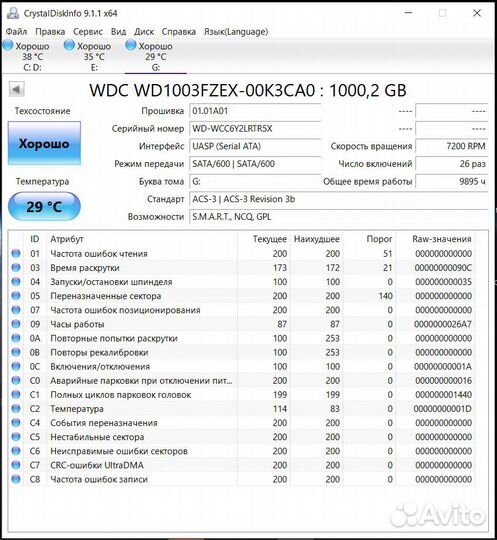497x540 pixels.
Task: Click status orb of attribute 03 spin-up time
Action: 16,268
